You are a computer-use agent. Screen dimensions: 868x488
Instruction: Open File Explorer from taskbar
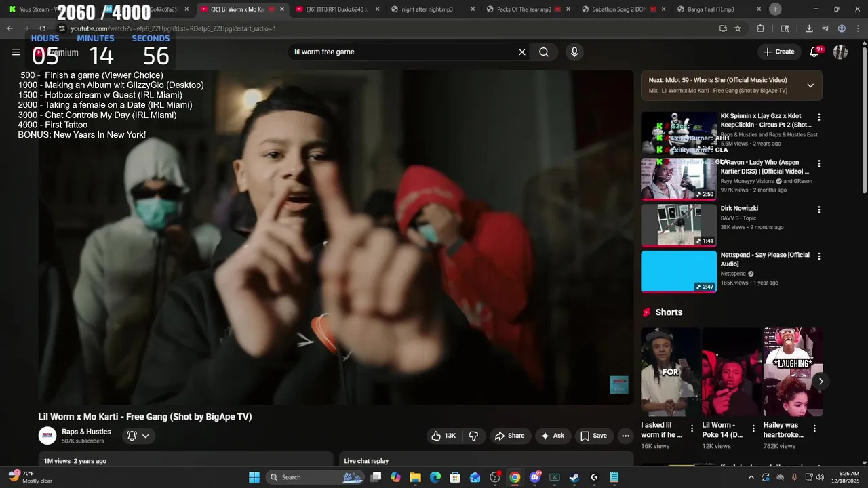[x=415, y=477]
